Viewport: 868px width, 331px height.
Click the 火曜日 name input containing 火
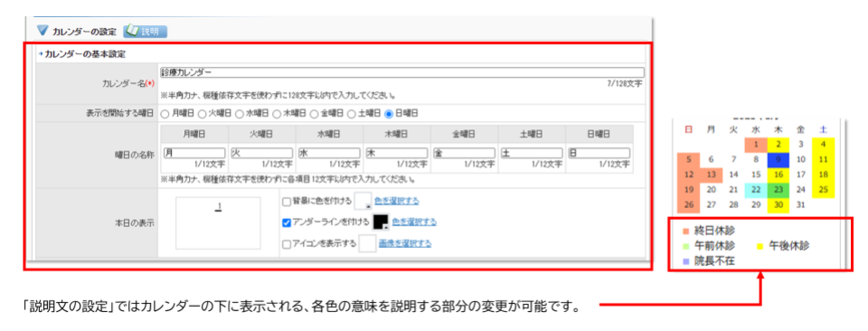tap(262, 153)
